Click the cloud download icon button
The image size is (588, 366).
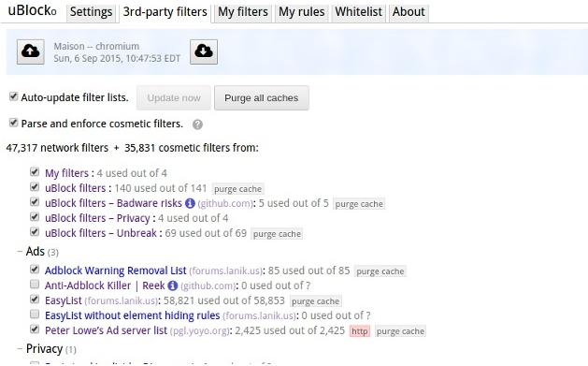[x=204, y=51]
